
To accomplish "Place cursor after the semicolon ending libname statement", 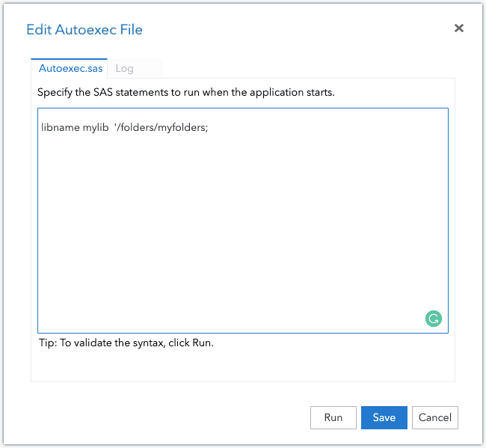I will (x=209, y=128).
